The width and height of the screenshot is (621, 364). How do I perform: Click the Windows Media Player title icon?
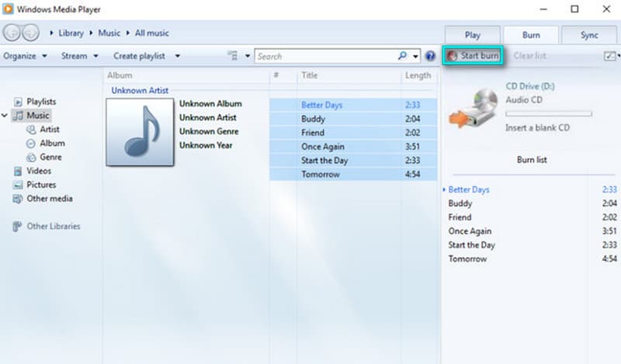click(x=8, y=9)
